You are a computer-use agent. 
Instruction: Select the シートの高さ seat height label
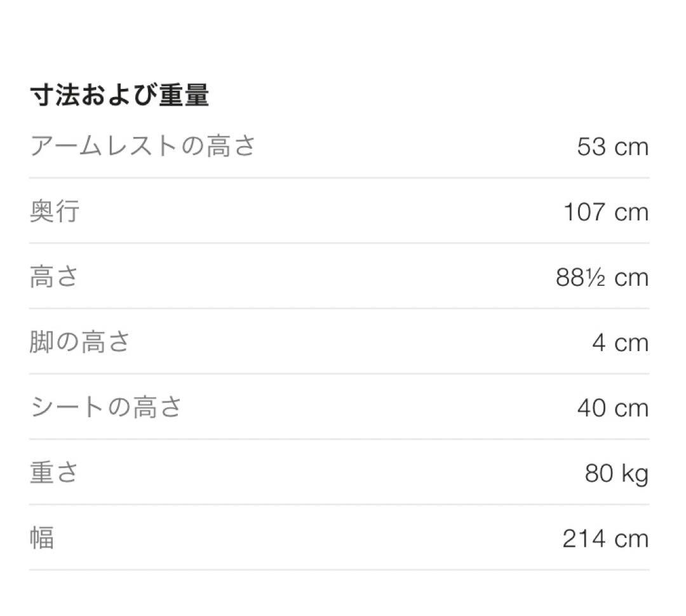click(x=106, y=408)
